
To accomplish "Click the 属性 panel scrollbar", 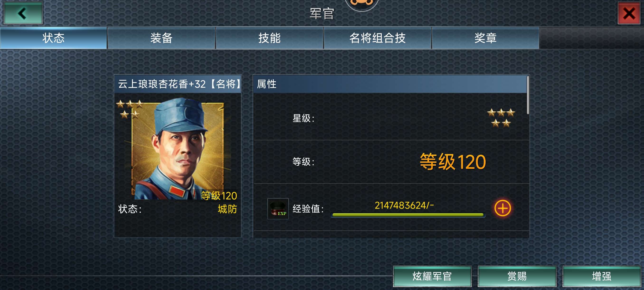I will click(528, 95).
